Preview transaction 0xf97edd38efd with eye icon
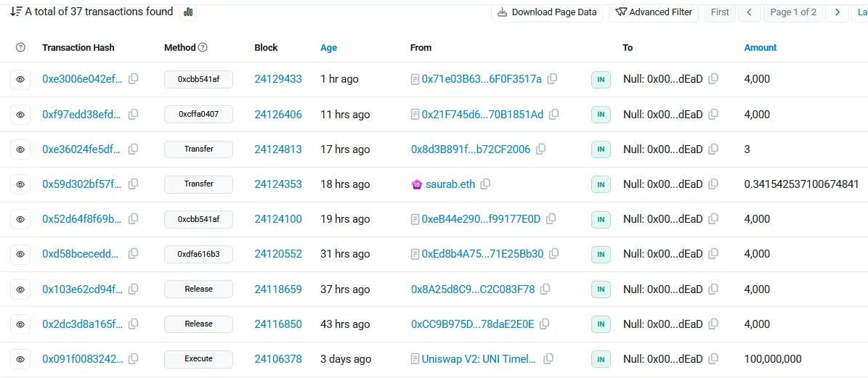The width and height of the screenshot is (868, 378). click(20, 115)
